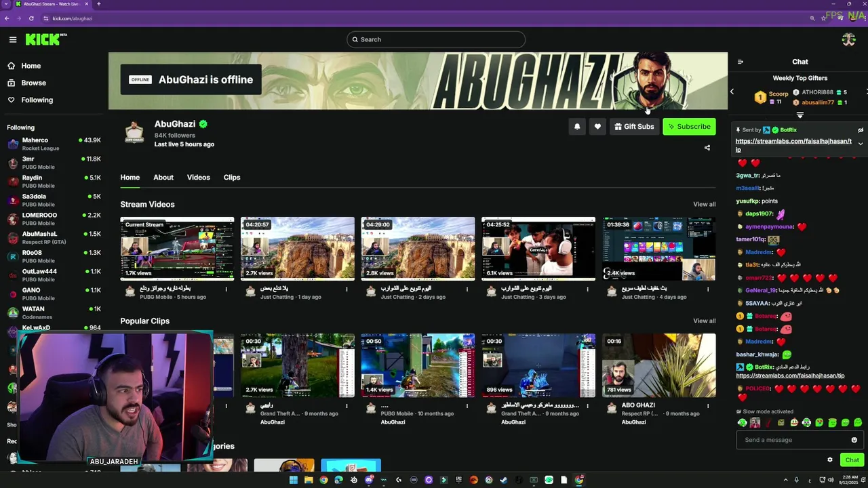
Task: Open WATAN channel in Following list
Action: [54, 312]
